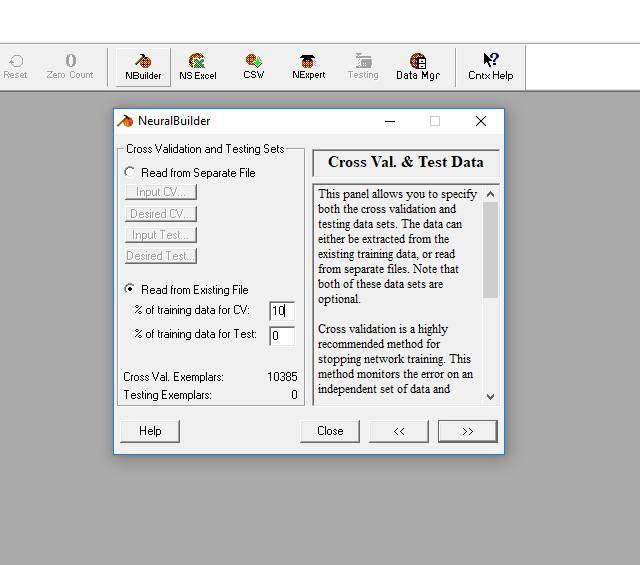Click the Zero Count toolbar icon
This screenshot has height=565, width=640.
(70, 67)
